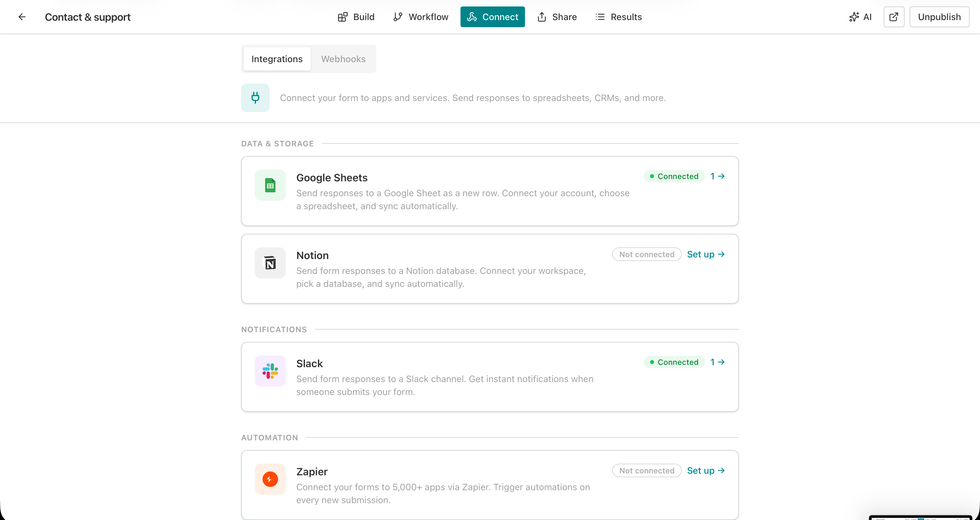980x520 pixels.
Task: Click the Results list icon
Action: coord(600,17)
